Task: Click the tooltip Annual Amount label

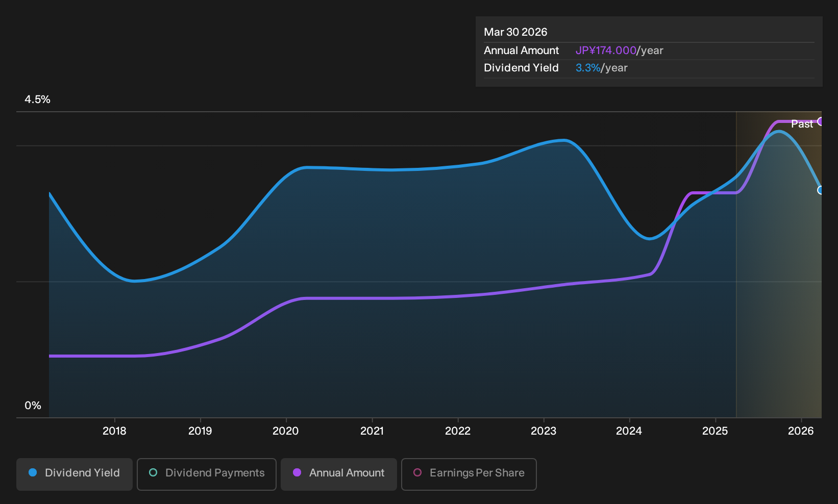Action: coord(522,51)
